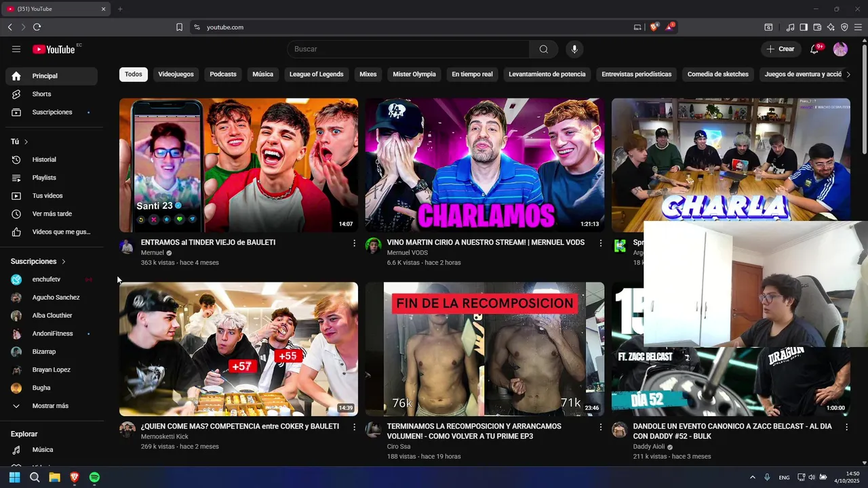Open a new browser tab
This screenshot has height=488, width=868.
pyautogui.click(x=120, y=9)
